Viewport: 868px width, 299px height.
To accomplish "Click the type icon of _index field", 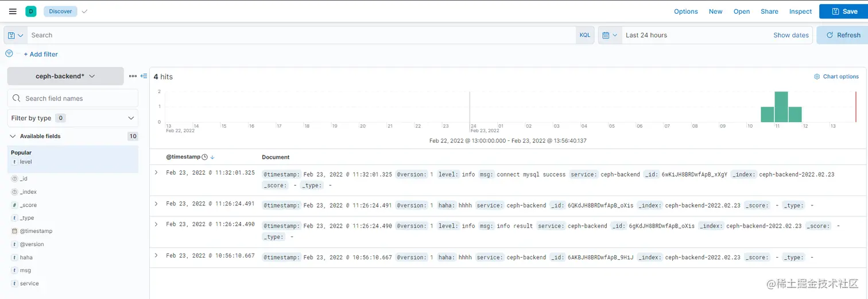I will [x=14, y=192].
